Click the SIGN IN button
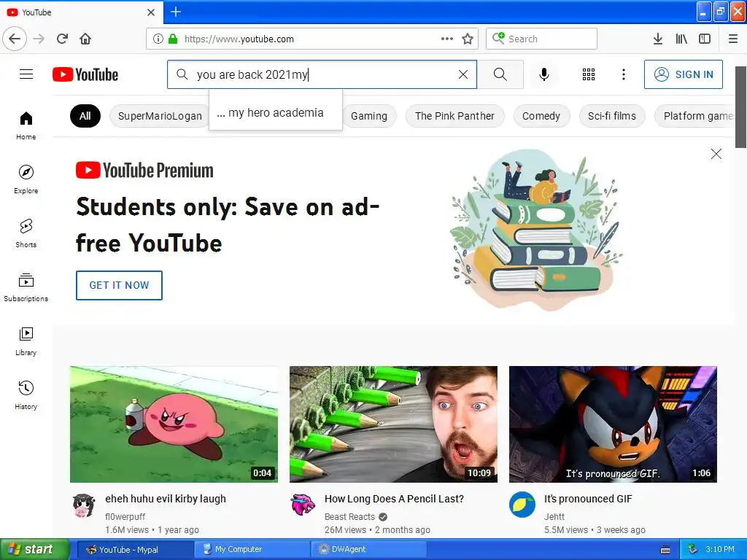747x560 pixels. click(x=683, y=74)
